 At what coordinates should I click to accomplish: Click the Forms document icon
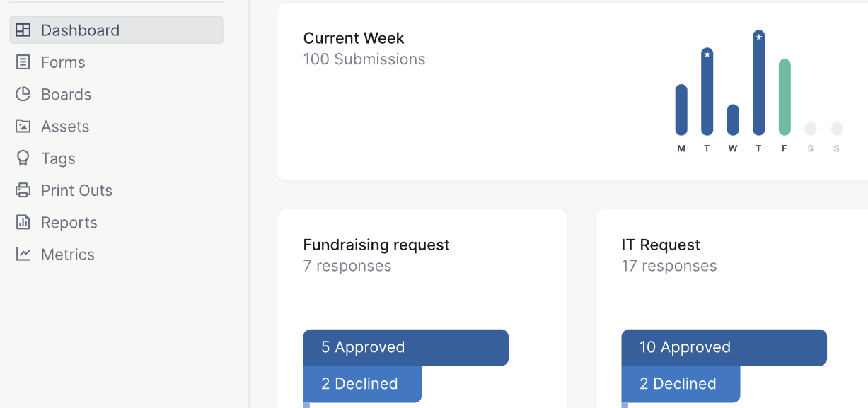tap(23, 62)
